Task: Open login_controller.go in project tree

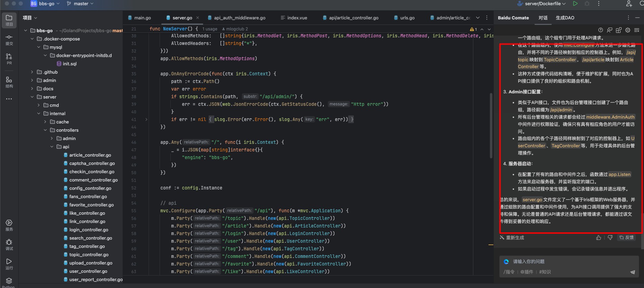Action: (x=86, y=230)
